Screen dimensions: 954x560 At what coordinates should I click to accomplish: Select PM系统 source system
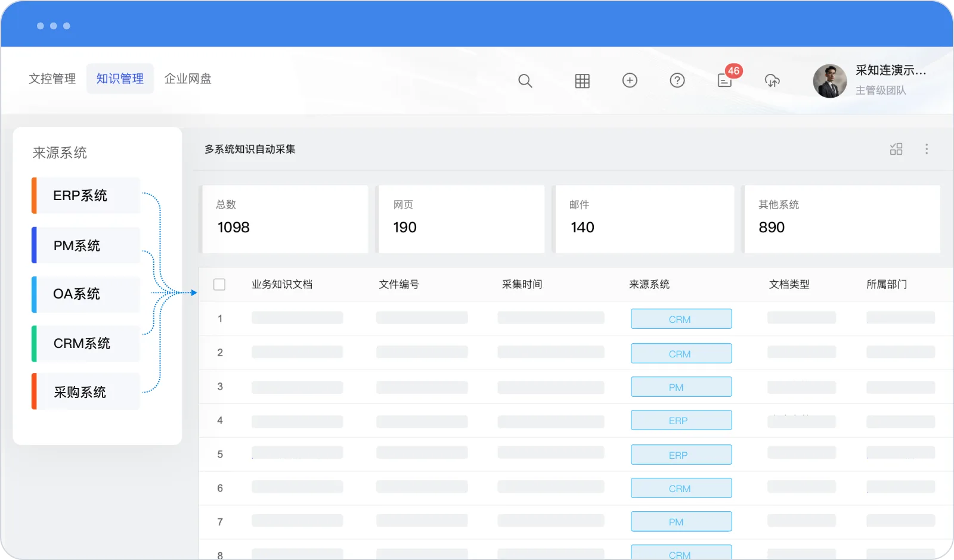click(86, 245)
